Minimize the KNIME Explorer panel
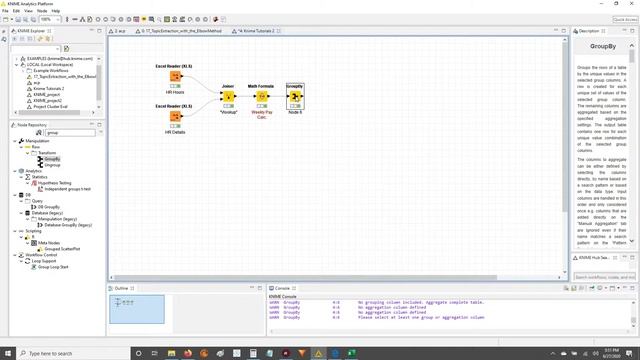This screenshot has width=640, height=360. point(92,31)
